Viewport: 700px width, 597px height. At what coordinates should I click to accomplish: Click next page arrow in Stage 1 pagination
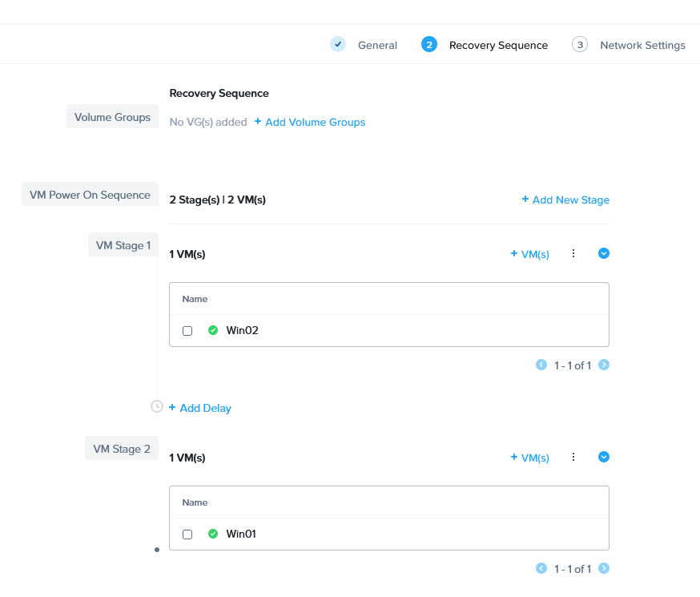click(604, 365)
